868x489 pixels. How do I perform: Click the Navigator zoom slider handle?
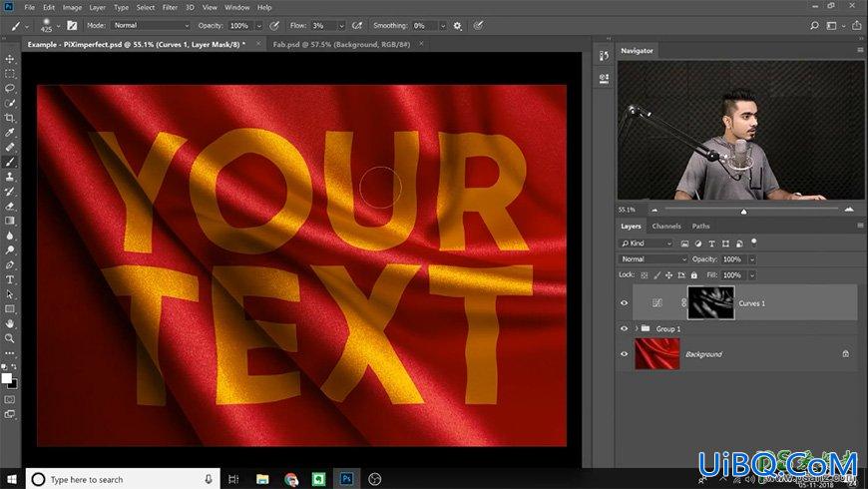[x=744, y=211]
